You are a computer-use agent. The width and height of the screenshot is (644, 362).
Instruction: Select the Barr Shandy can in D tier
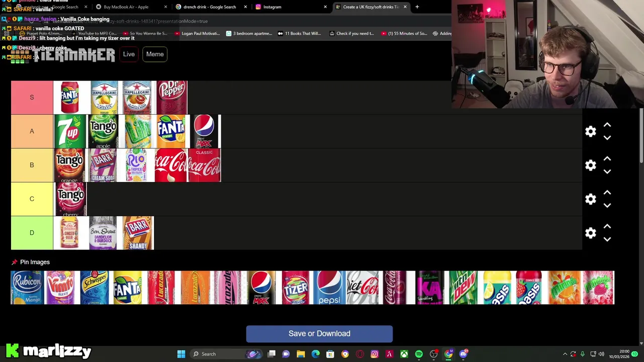point(137,233)
